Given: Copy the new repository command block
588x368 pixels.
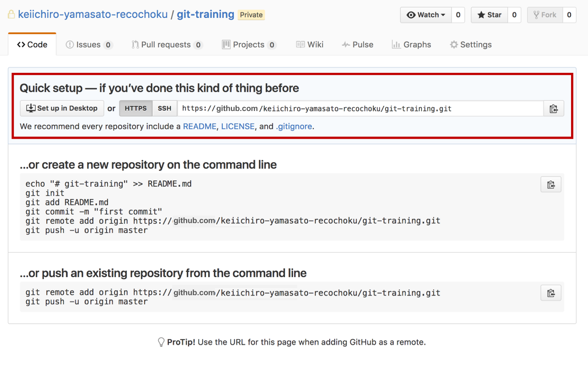Looking at the screenshot, I should pos(550,185).
